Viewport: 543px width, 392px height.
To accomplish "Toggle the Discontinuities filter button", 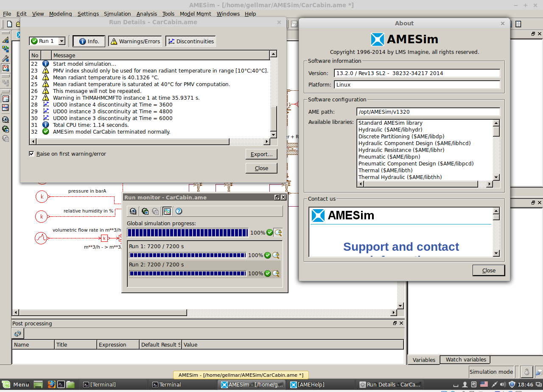I will (190, 41).
